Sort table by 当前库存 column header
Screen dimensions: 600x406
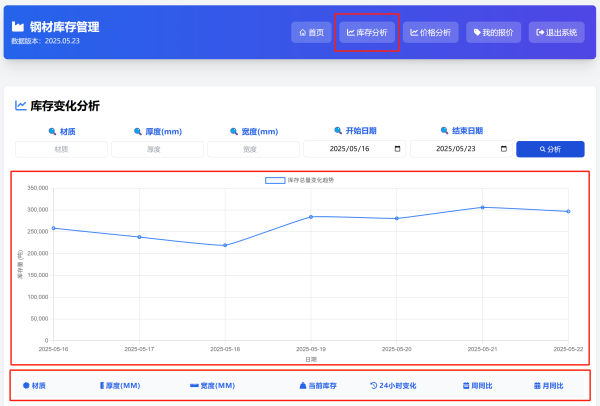318,386
